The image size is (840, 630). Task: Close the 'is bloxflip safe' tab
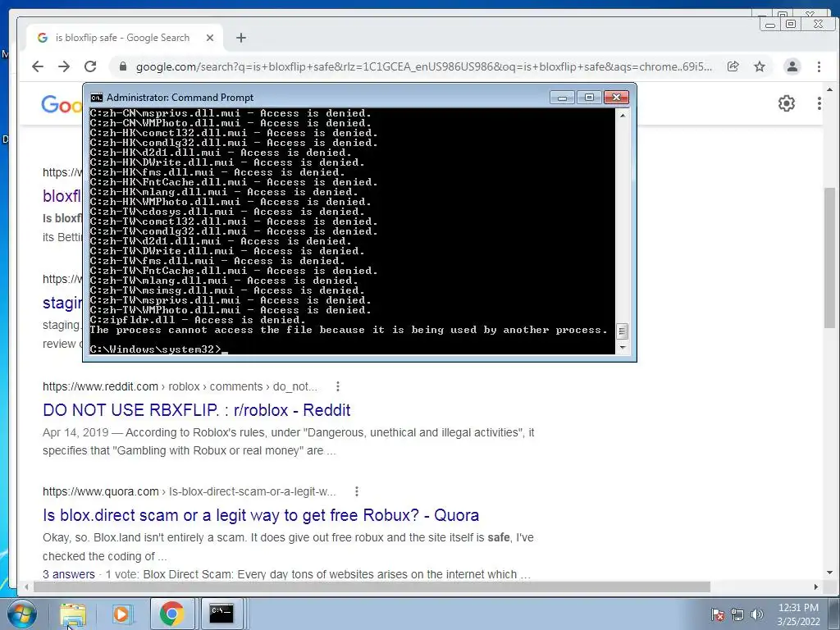coord(210,38)
